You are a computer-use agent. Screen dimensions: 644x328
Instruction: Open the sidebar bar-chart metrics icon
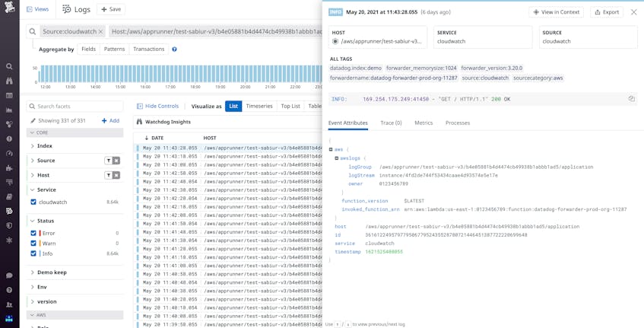click(9, 110)
